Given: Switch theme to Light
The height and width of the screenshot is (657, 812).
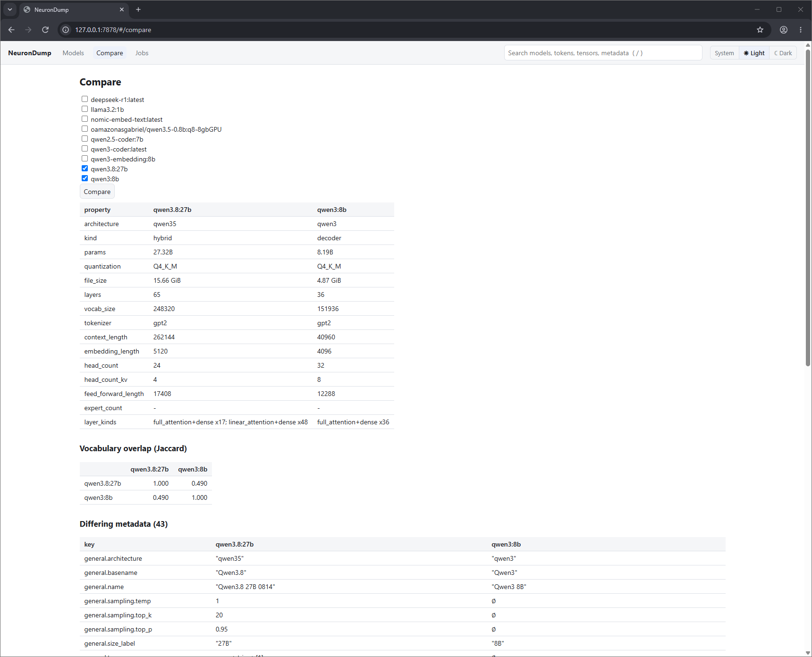Looking at the screenshot, I should 754,53.
